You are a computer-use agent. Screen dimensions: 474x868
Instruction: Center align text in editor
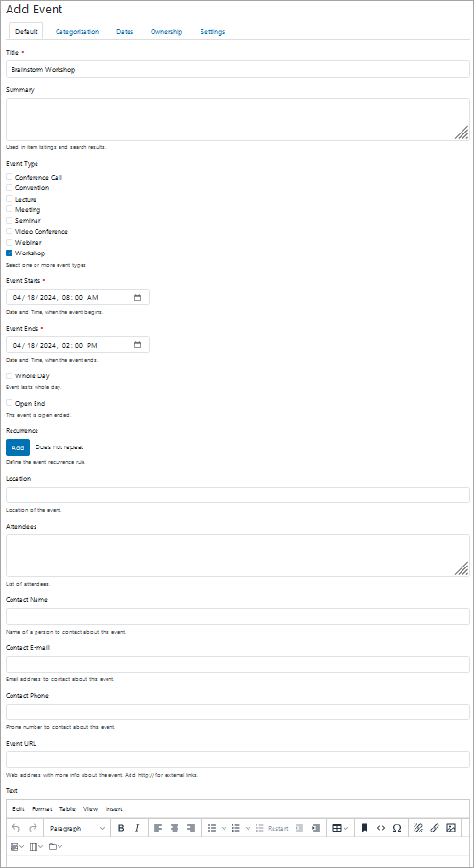coord(175,828)
